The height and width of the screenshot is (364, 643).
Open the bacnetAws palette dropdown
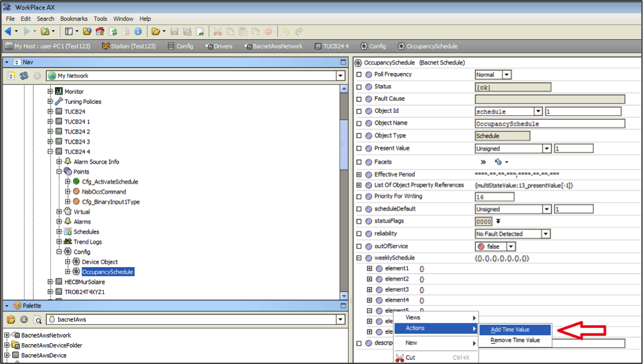click(340, 319)
